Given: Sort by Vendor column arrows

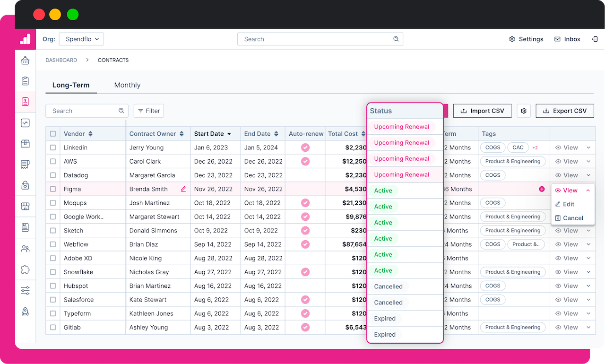Looking at the screenshot, I should tap(91, 134).
